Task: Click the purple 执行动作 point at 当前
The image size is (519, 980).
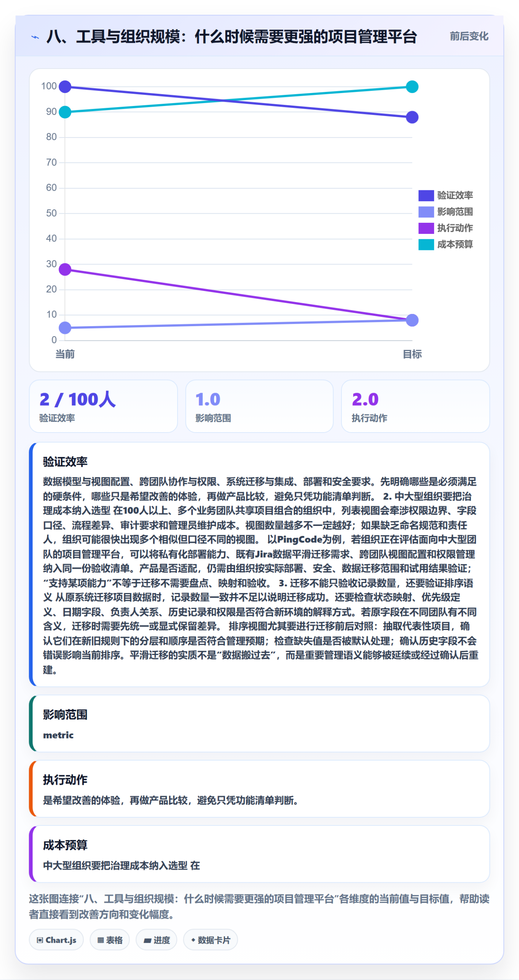Action: 65,269
